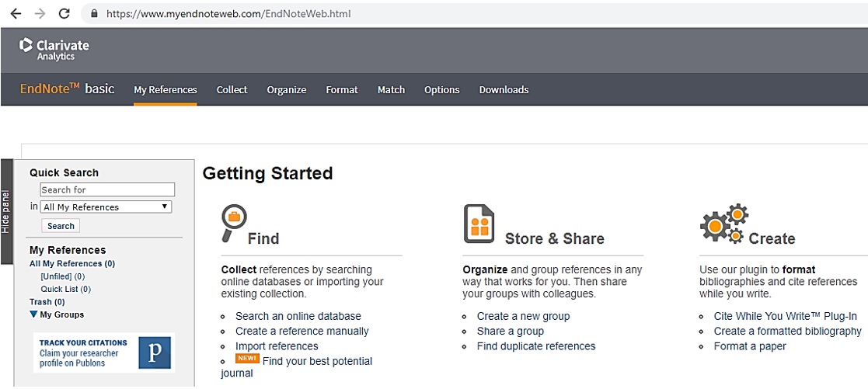Collapse the My Groups triangle
This screenshot has height=389, width=868.
click(x=33, y=314)
